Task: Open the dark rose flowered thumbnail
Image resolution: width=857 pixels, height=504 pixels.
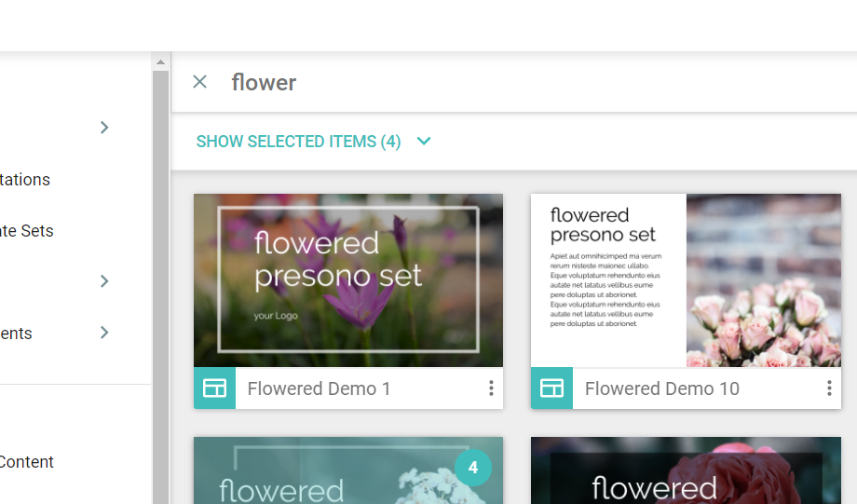Action: point(686,471)
